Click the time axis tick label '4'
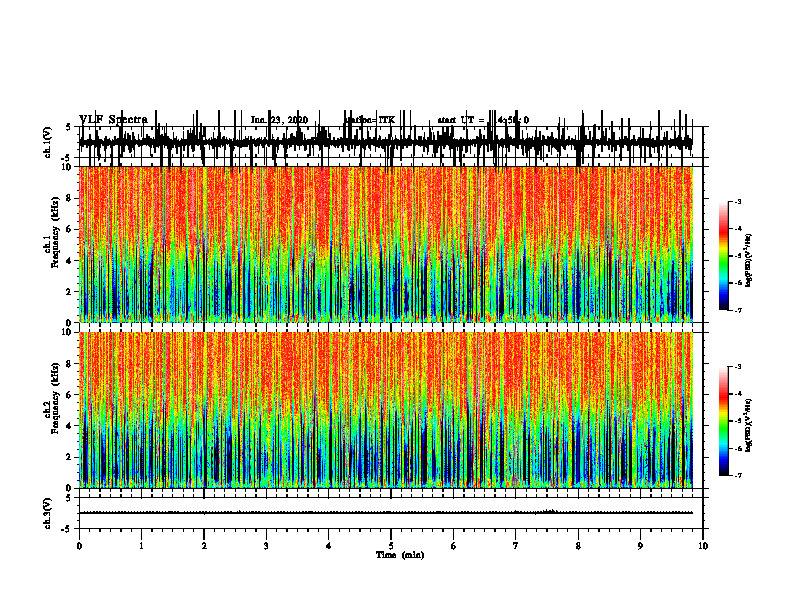792x612 pixels. [329, 546]
